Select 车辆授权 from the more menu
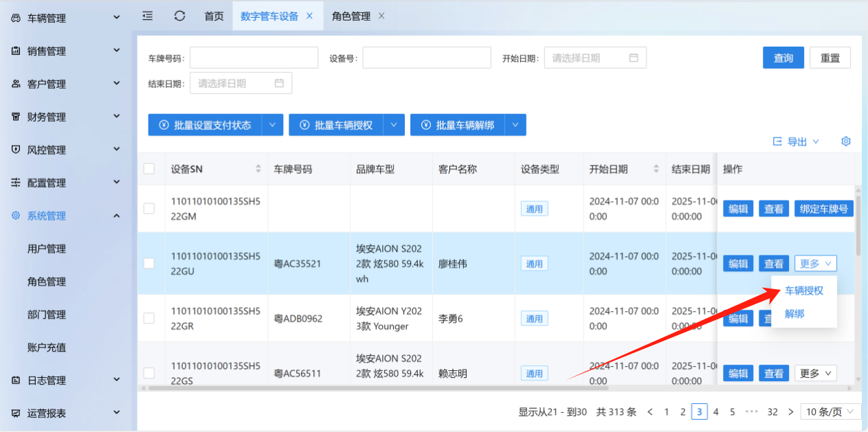868x432 pixels. pos(804,291)
